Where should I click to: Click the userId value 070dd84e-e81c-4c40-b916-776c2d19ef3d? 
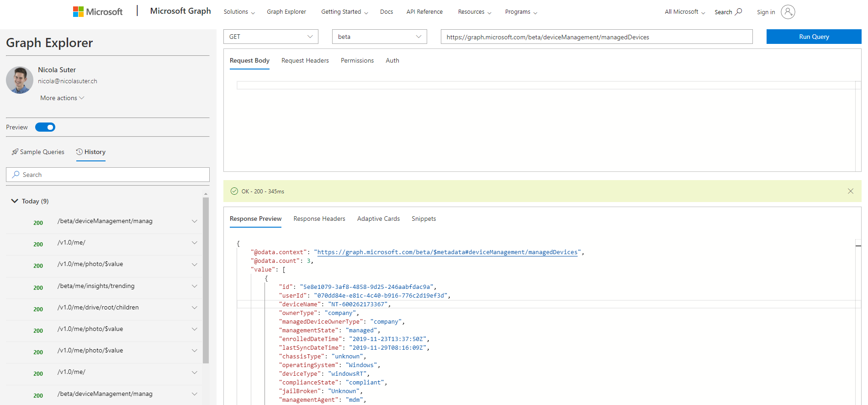[381, 296]
